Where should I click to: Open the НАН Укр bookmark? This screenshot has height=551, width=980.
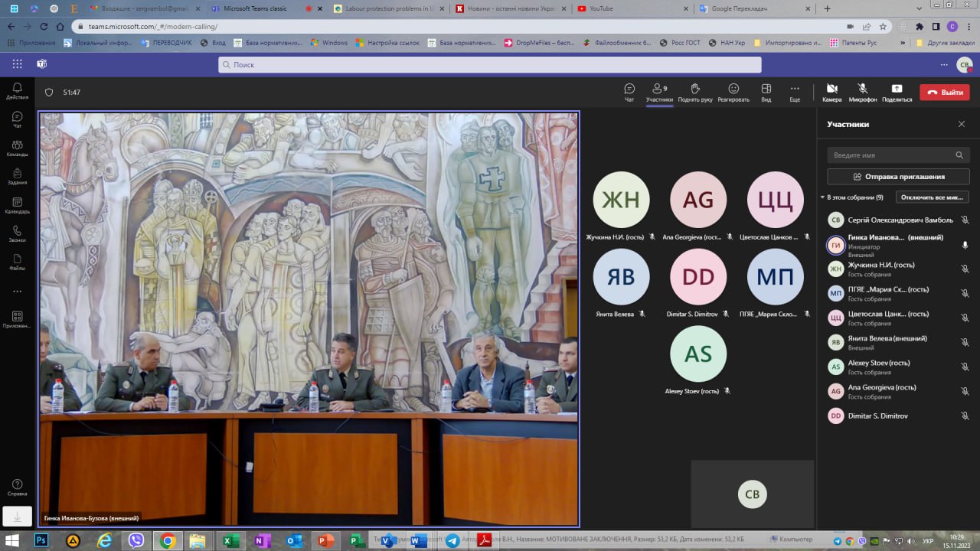coord(727,43)
